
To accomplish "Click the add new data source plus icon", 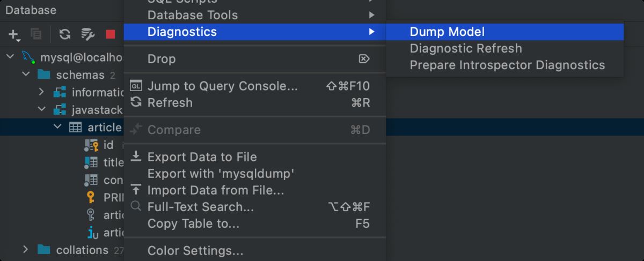I will (x=13, y=34).
